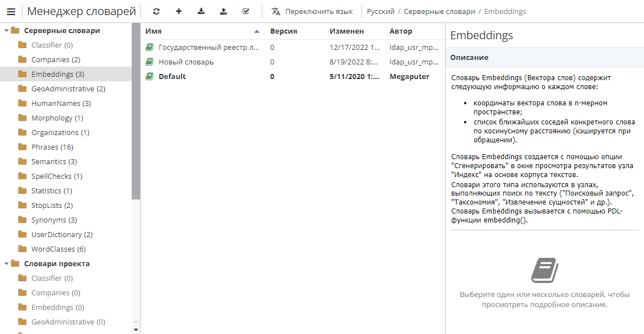Screen dimensions: 644x334
Task: Open the WordClasses (6) folder
Action: pyautogui.click(x=58, y=249)
